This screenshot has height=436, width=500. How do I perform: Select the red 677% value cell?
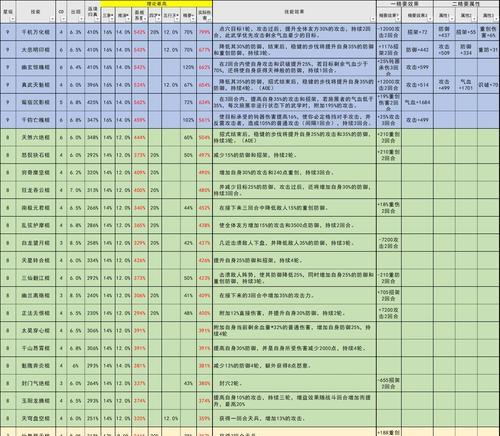[204, 50]
